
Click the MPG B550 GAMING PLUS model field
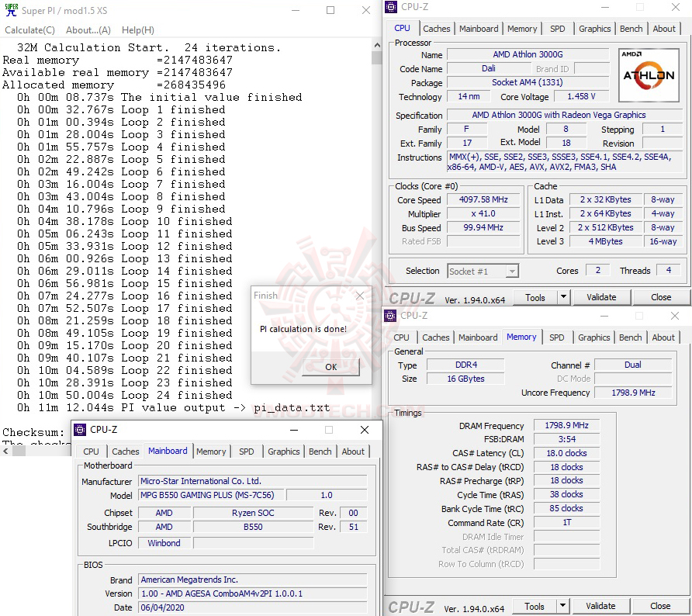click(x=211, y=495)
